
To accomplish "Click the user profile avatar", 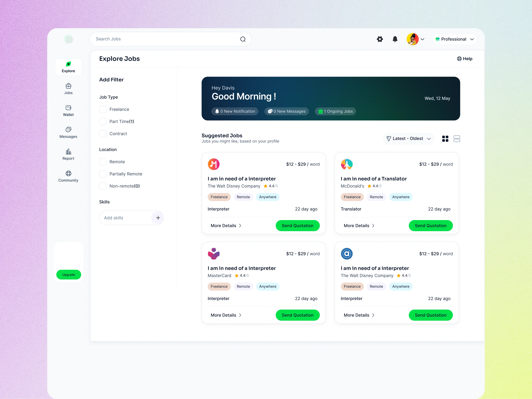I will [x=413, y=39].
